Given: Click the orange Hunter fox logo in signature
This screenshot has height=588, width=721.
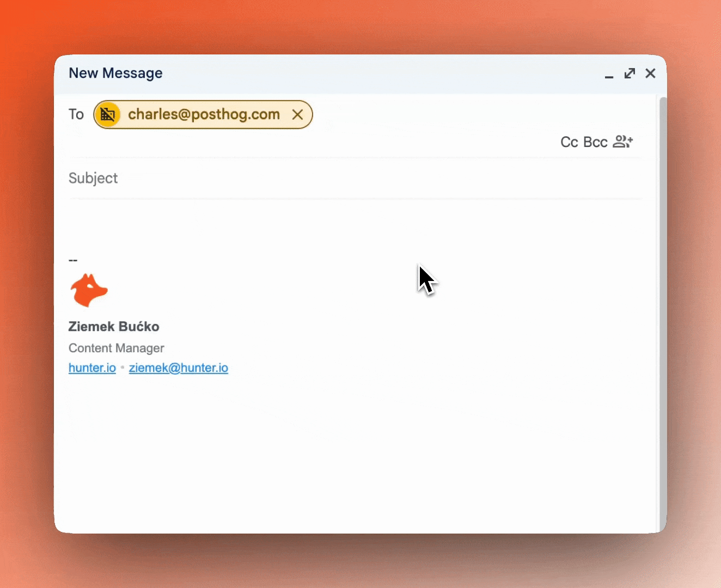Looking at the screenshot, I should click(89, 290).
